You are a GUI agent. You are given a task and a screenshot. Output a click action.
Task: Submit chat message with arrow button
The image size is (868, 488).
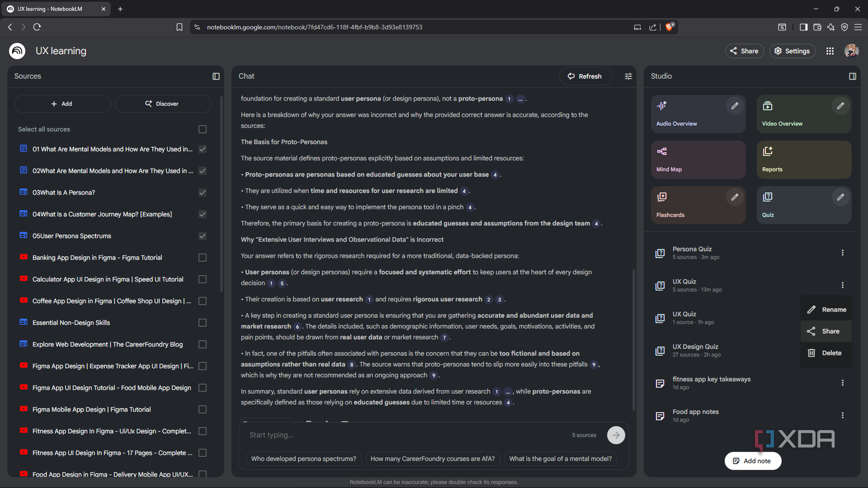coord(615,435)
